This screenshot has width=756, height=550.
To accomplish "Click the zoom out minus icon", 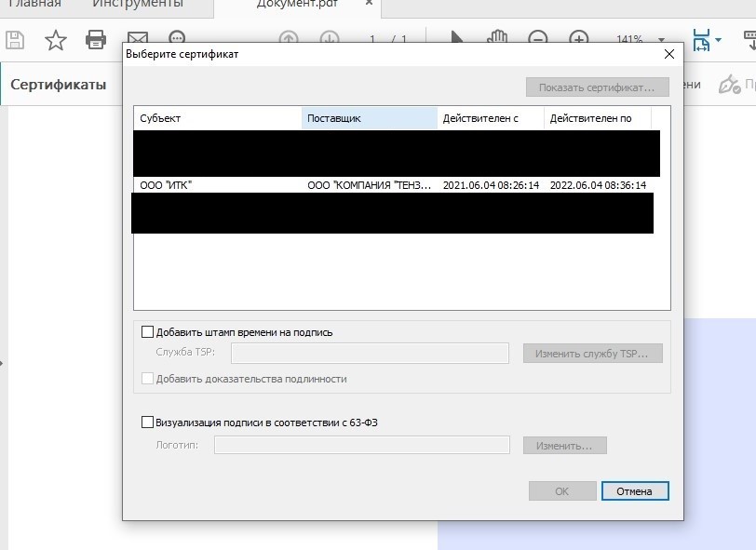I will tap(538, 40).
